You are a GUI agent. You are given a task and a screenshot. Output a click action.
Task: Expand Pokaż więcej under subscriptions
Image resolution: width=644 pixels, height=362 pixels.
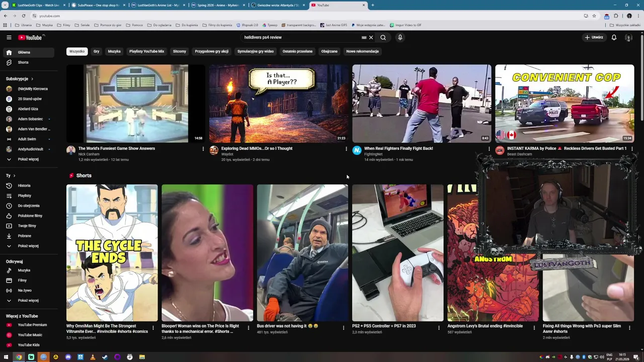click(29, 159)
